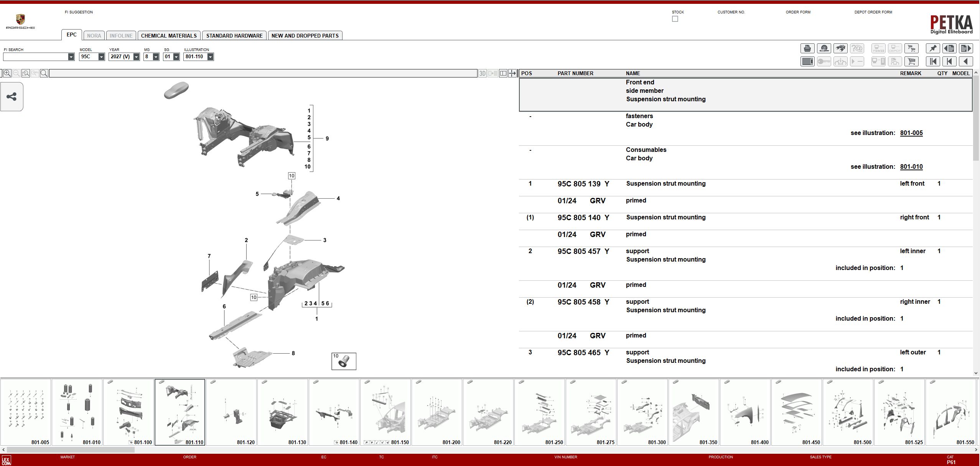Switch to the INFOLINE tab

click(121, 36)
